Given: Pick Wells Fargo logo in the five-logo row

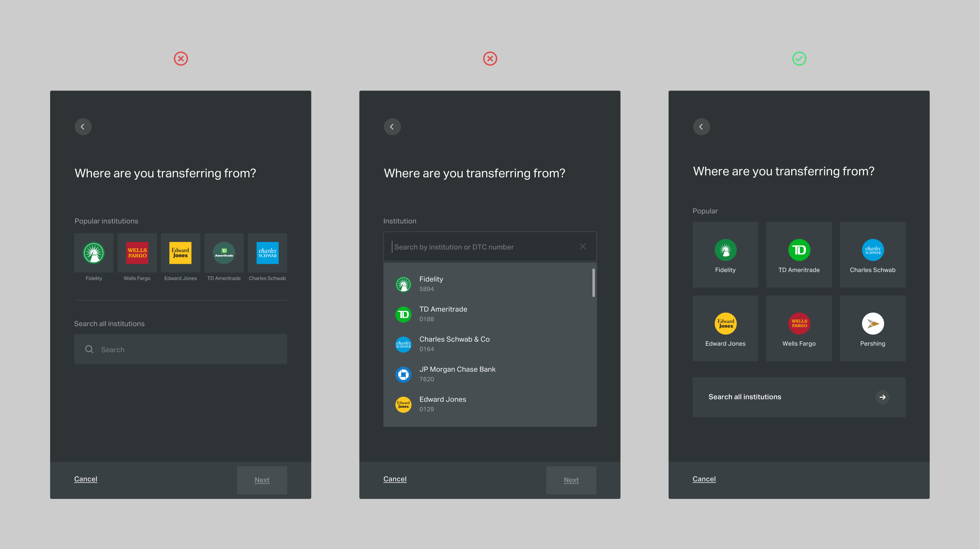Looking at the screenshot, I should [x=137, y=253].
